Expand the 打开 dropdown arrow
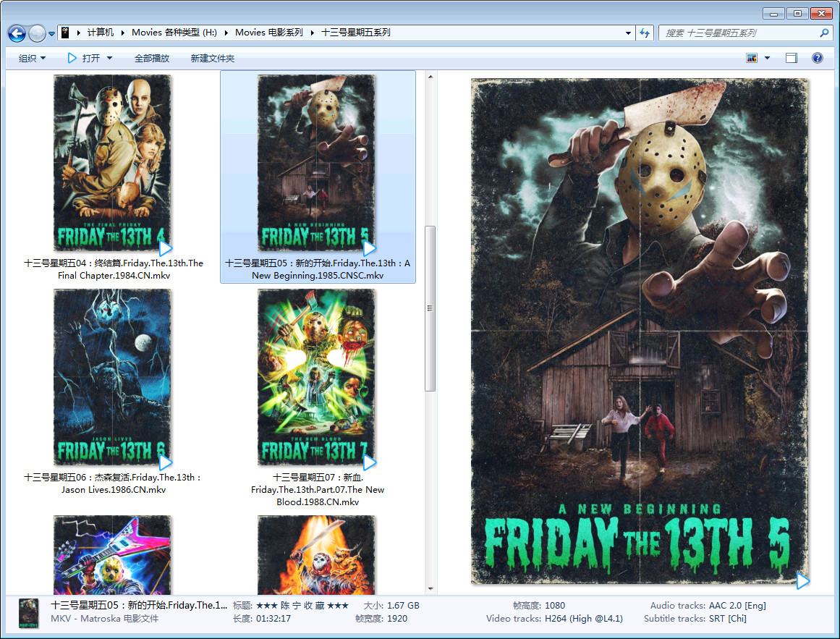This screenshot has width=840, height=639. [x=110, y=59]
